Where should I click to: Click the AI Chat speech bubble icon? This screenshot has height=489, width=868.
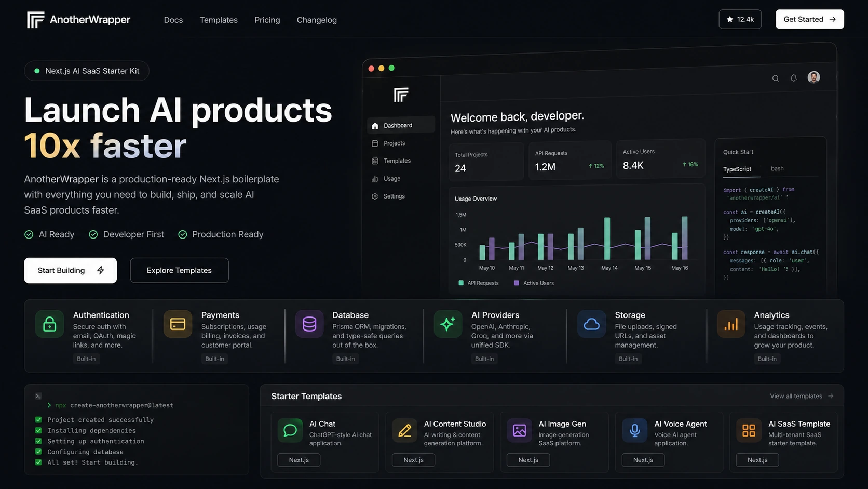290,430
